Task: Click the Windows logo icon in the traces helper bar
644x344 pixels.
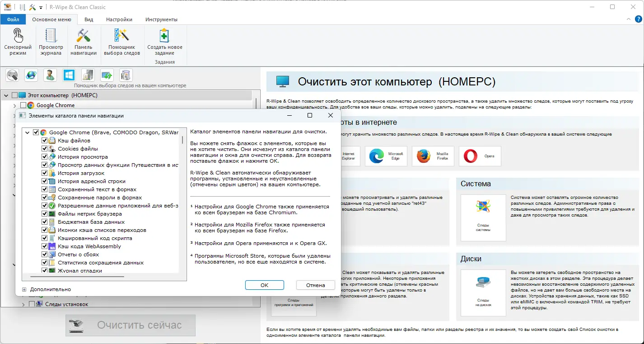Action: pos(69,75)
